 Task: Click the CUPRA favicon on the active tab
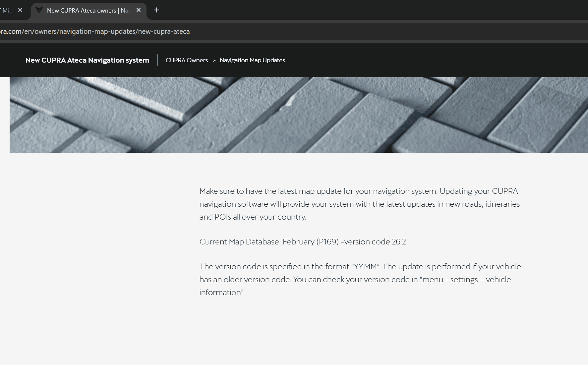pos(39,10)
